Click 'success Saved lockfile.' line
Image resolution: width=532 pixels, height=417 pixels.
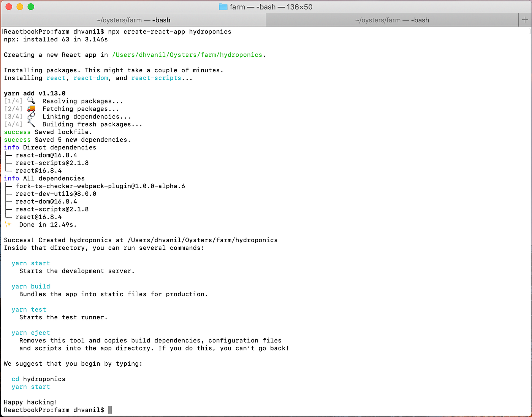[x=48, y=132]
